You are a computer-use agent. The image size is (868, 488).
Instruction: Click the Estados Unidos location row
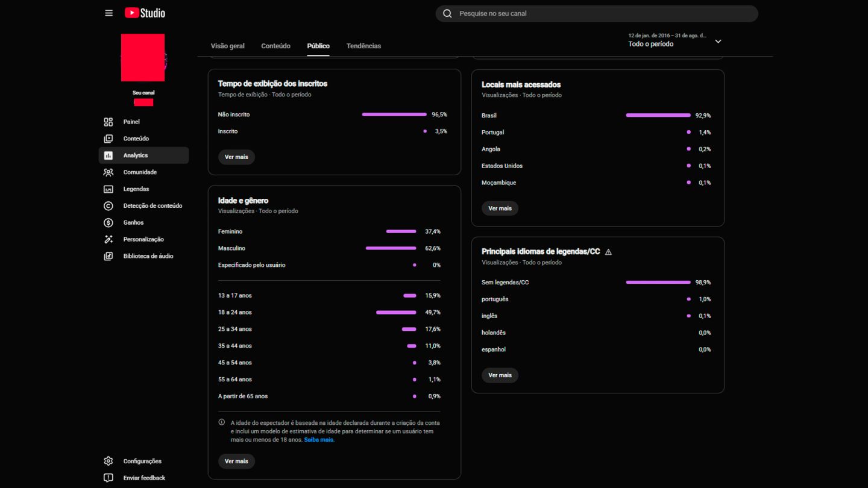click(596, 166)
